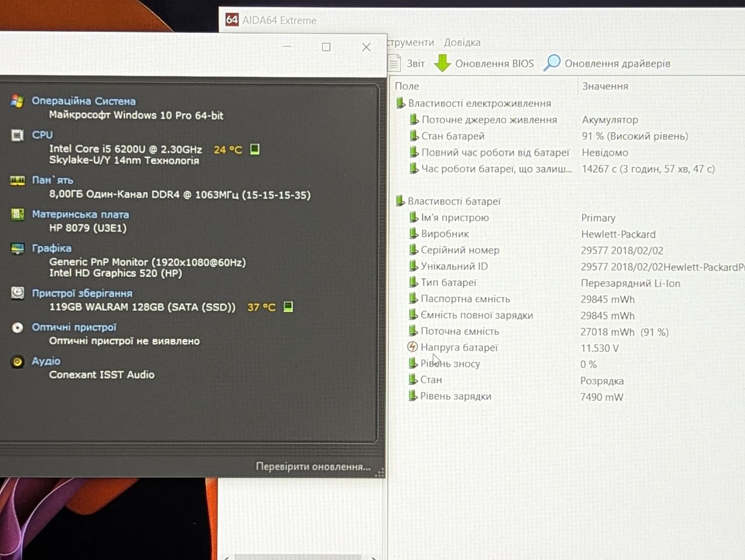Click the Материнська плата heading
This screenshot has width=745, height=560.
(80, 215)
